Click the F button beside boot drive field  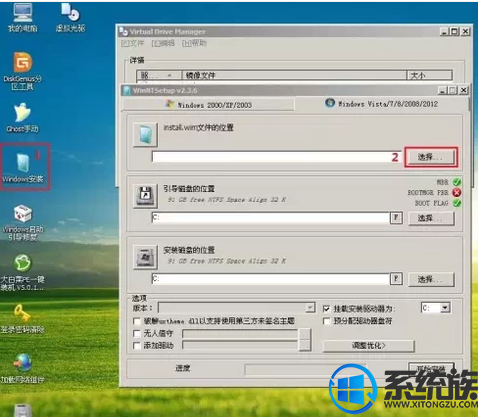(396, 218)
